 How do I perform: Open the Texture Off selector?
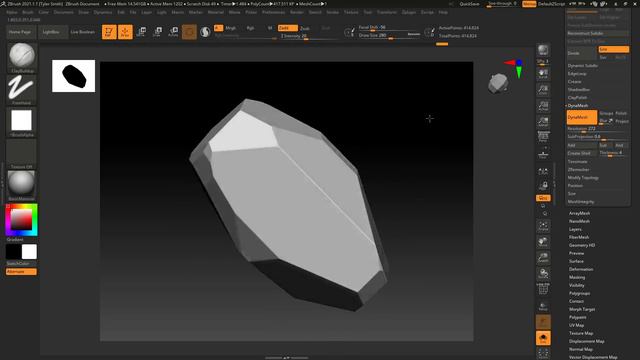coord(21,153)
